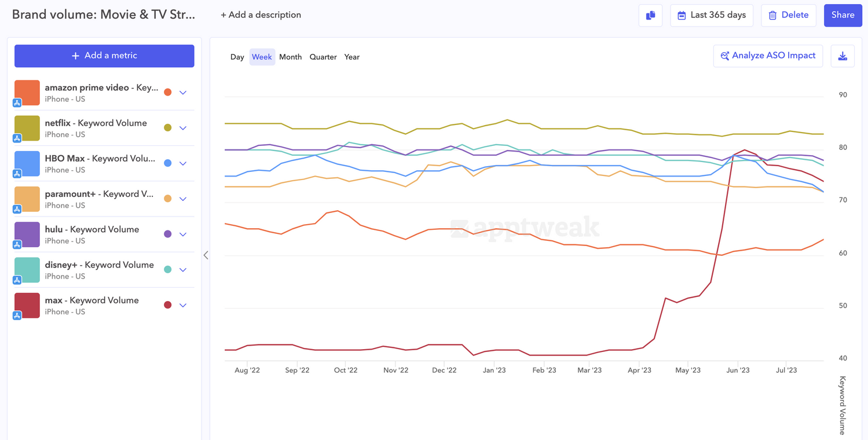Switch chart granularity to Quarter
The height and width of the screenshot is (440, 868).
pyautogui.click(x=323, y=57)
